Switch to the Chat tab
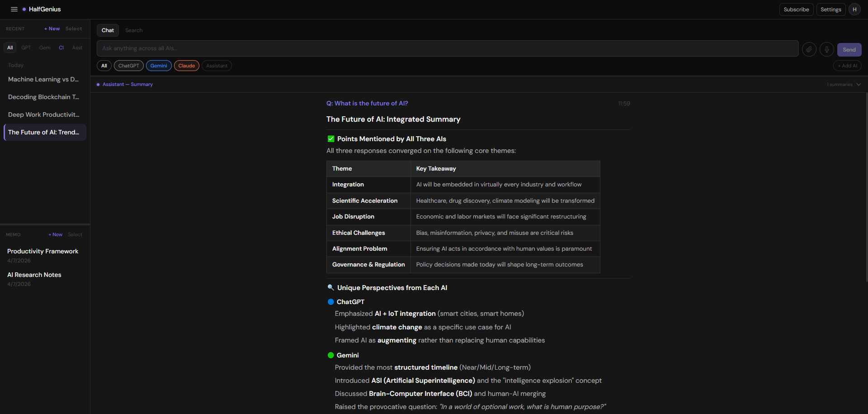 click(108, 30)
